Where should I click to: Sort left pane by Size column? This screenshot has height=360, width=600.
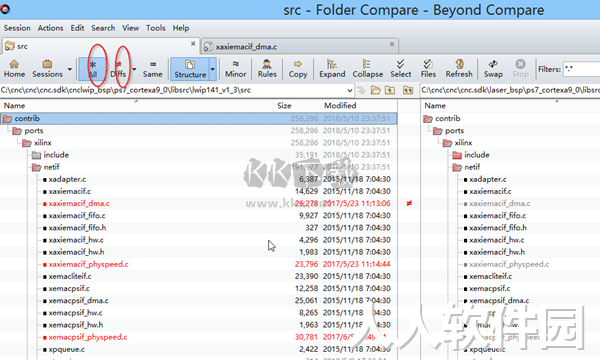[297, 106]
